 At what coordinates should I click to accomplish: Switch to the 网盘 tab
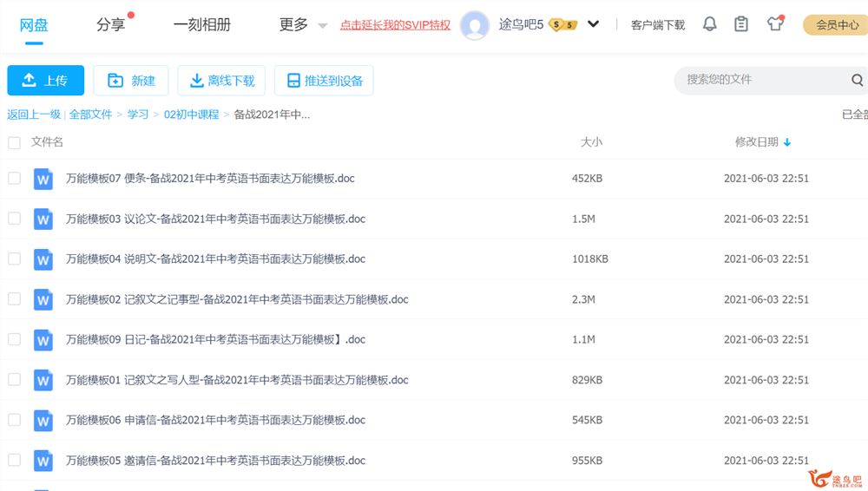pos(34,25)
